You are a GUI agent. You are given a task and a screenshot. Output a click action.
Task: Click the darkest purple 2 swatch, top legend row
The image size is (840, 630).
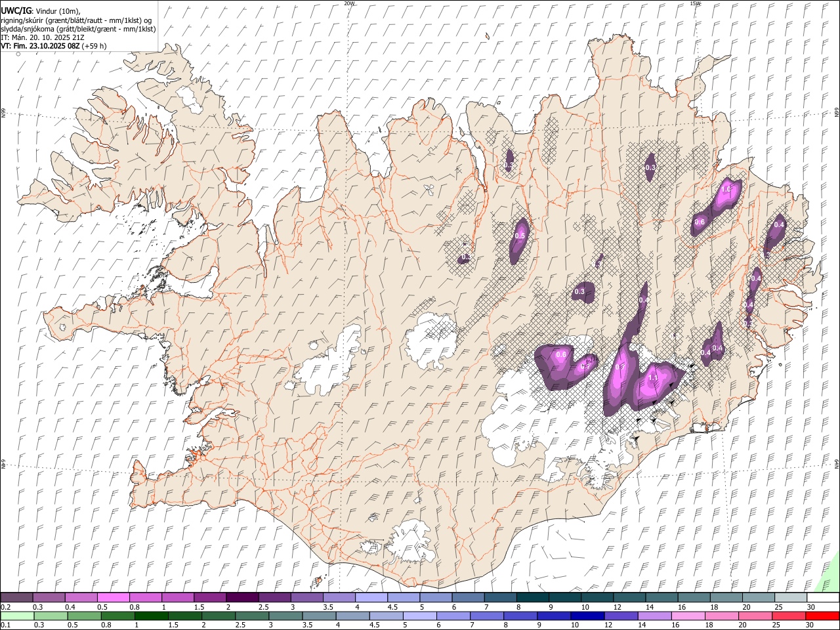click(242, 597)
